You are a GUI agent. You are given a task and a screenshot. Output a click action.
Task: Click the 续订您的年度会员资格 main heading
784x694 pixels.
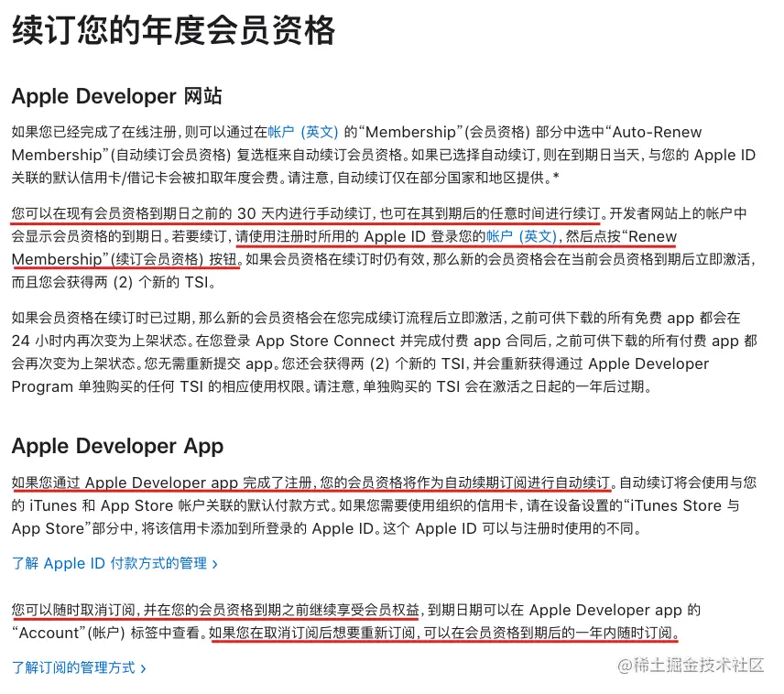pyautogui.click(x=173, y=30)
